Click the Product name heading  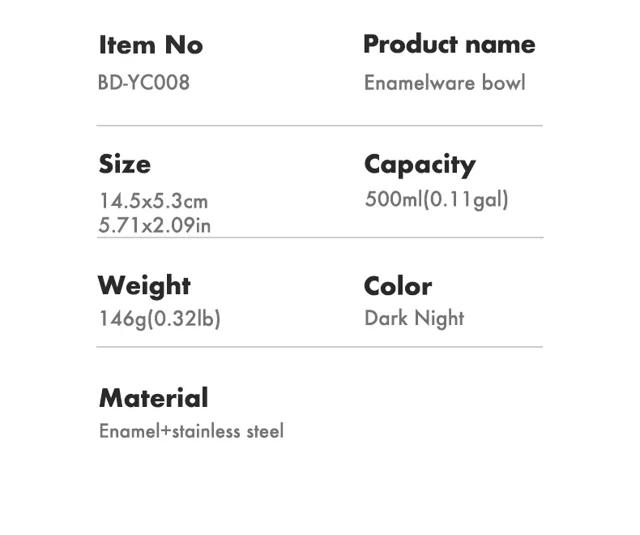tap(449, 44)
